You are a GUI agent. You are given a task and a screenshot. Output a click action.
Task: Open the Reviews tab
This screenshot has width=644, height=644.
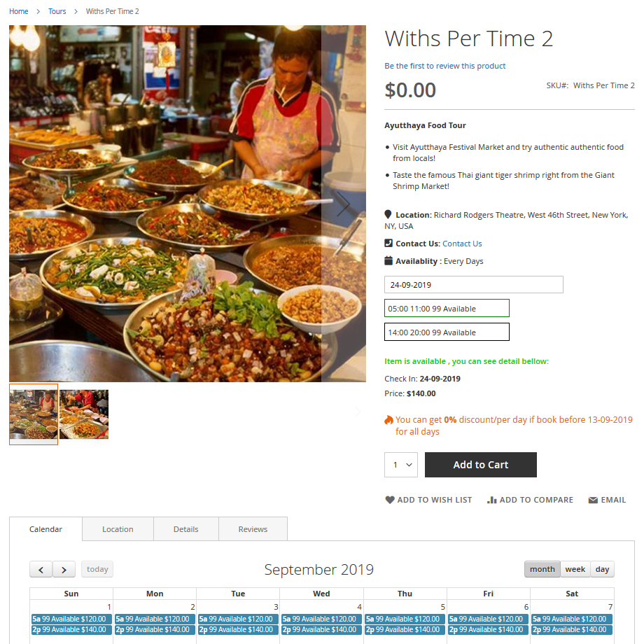[253, 529]
